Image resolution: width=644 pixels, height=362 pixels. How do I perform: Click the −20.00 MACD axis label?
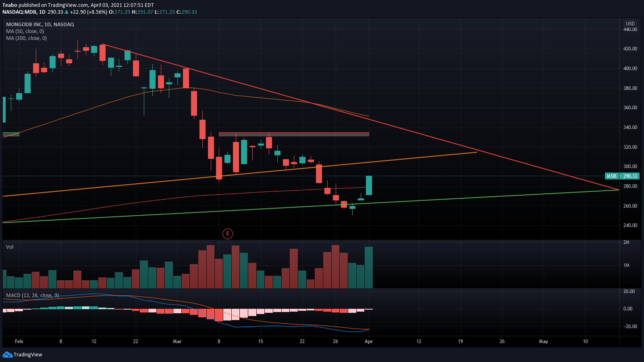[630, 327]
